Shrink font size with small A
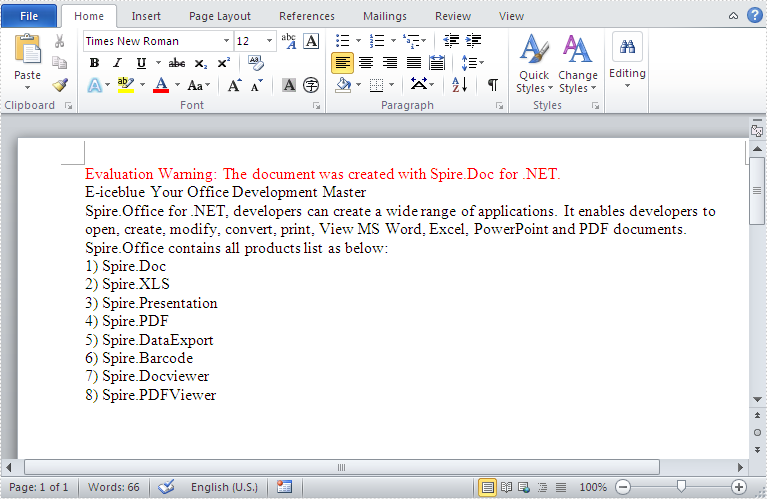767x499 pixels. tap(256, 86)
